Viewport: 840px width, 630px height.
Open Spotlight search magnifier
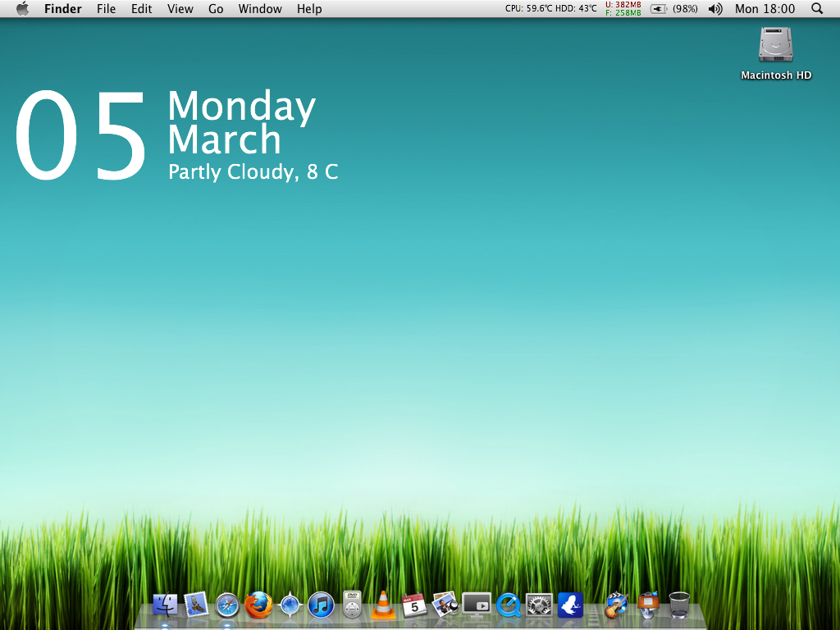coord(817,9)
